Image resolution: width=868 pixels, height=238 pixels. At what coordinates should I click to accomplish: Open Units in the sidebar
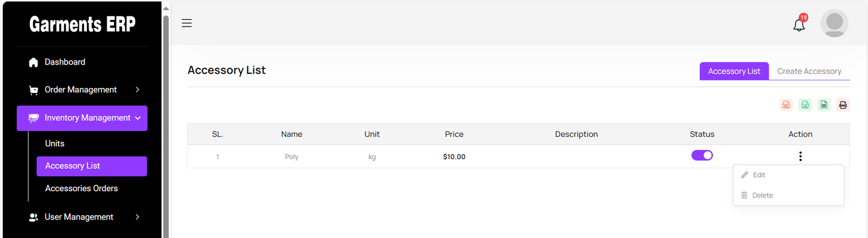55,143
